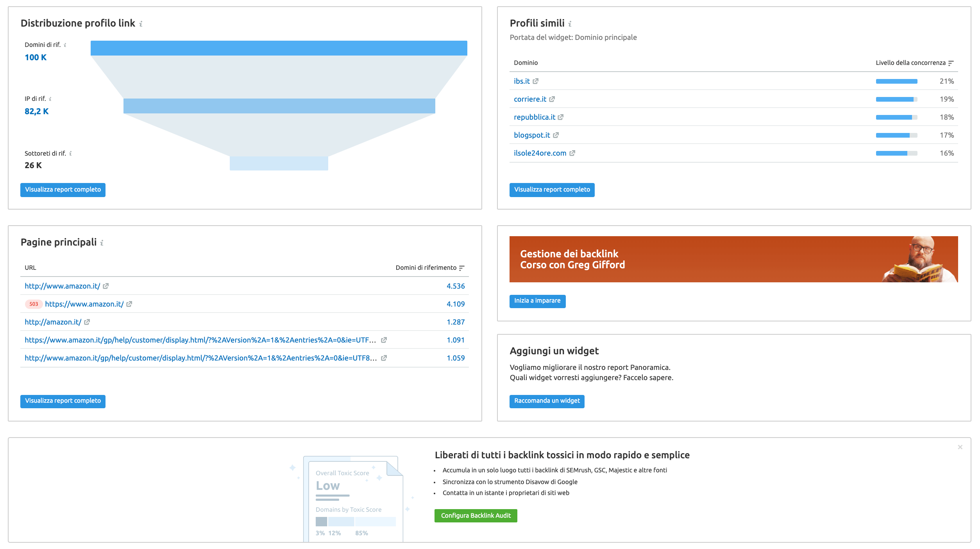Click info icon beside Domini di rif.
The image size is (980, 549).
(65, 45)
